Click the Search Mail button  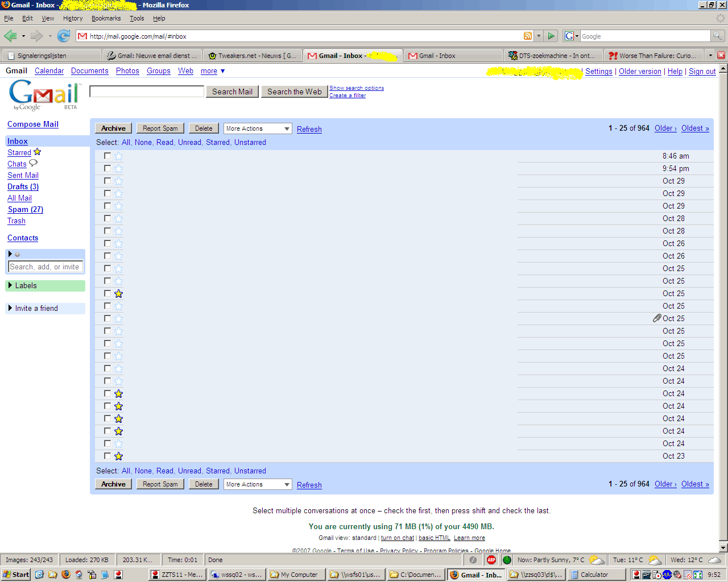point(232,92)
